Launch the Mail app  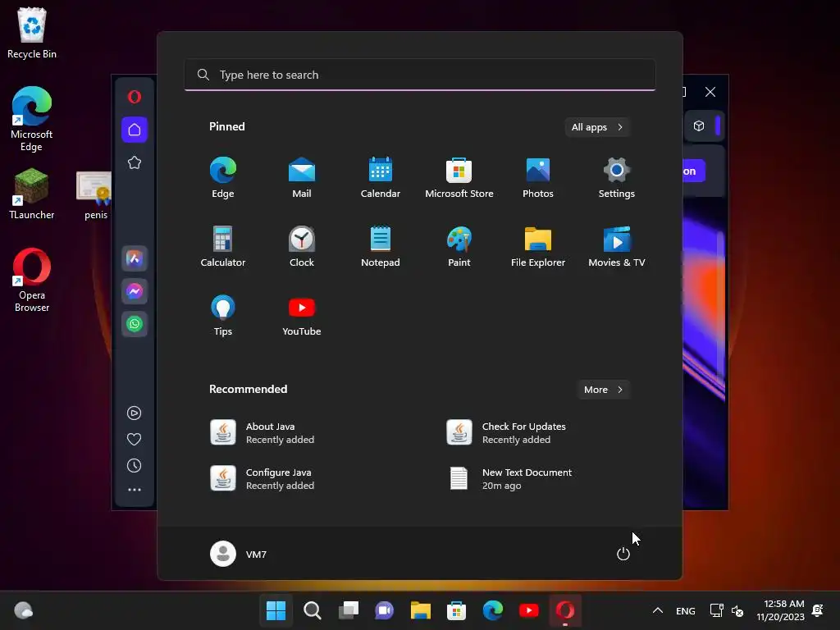(302, 177)
